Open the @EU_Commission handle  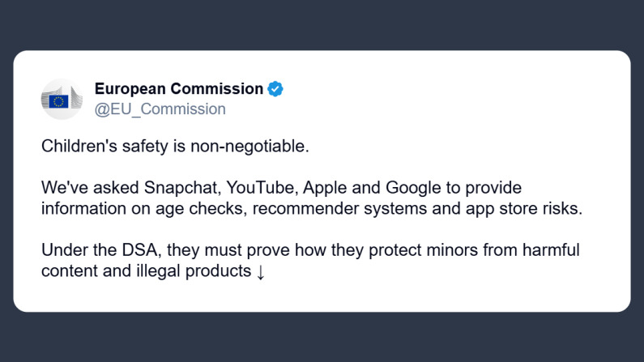(160, 109)
